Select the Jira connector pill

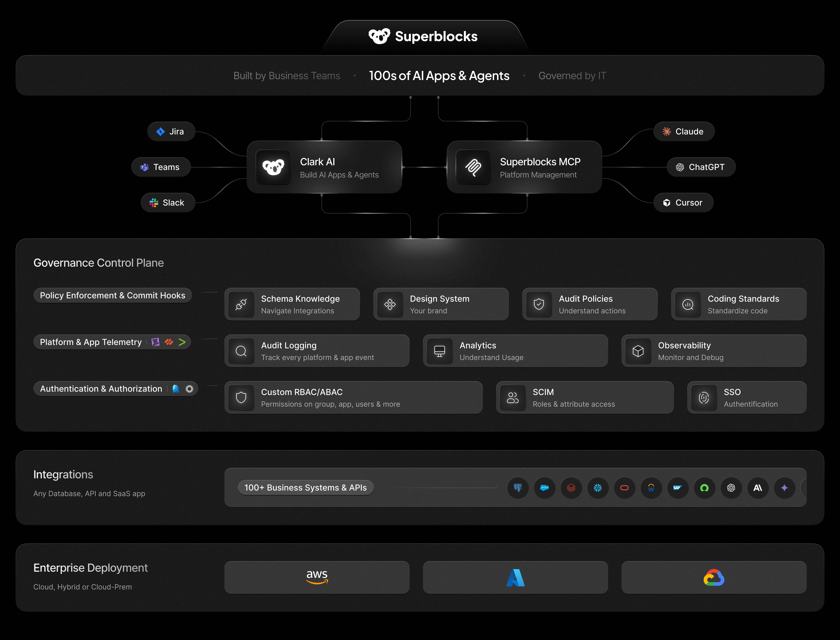[x=171, y=131]
